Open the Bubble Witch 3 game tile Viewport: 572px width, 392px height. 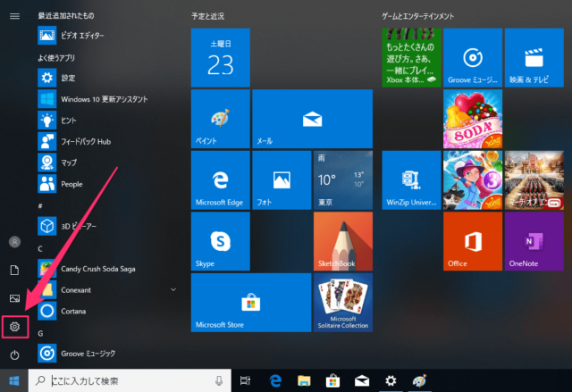click(473, 180)
